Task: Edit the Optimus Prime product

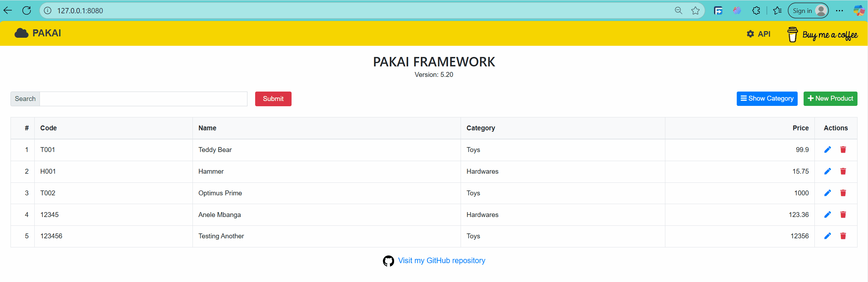Action: click(827, 193)
